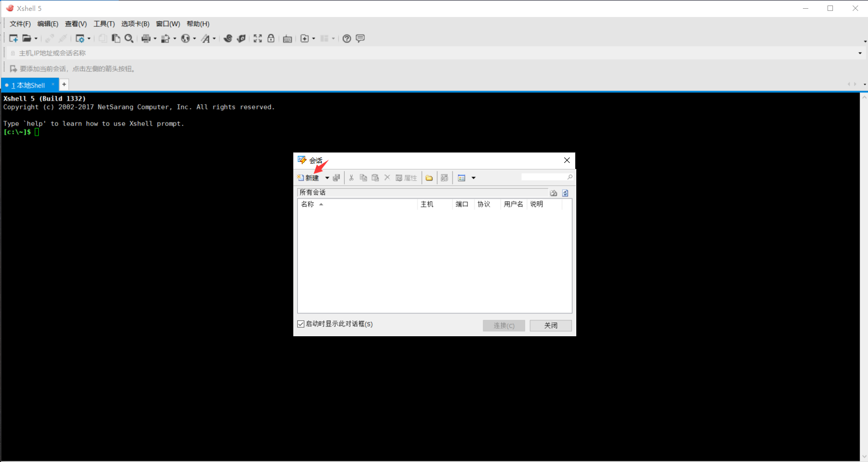Open the 窗口(W) menu
868x462 pixels.
pyautogui.click(x=168, y=24)
